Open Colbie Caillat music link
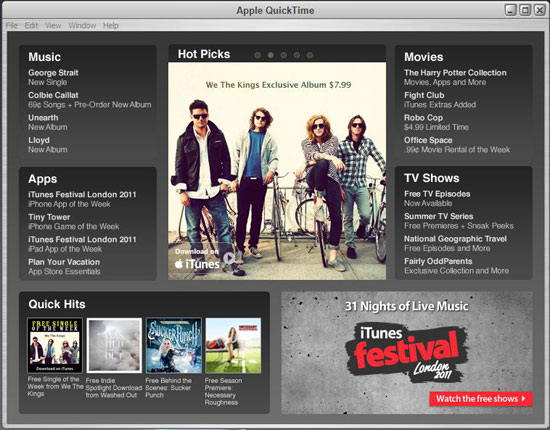This screenshot has height=430, width=550. [90, 100]
